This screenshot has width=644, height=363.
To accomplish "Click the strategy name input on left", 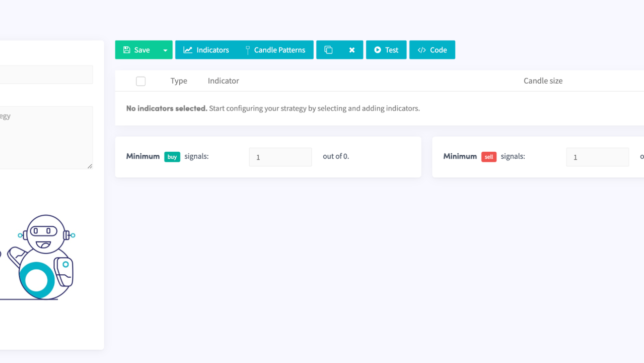I will click(45, 75).
